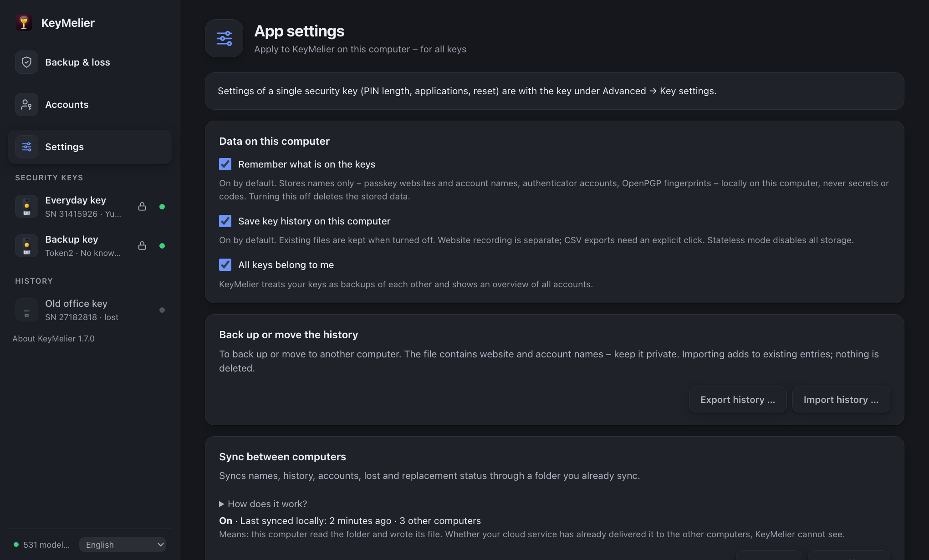Click the large App settings header icon
929x560 pixels.
point(224,38)
